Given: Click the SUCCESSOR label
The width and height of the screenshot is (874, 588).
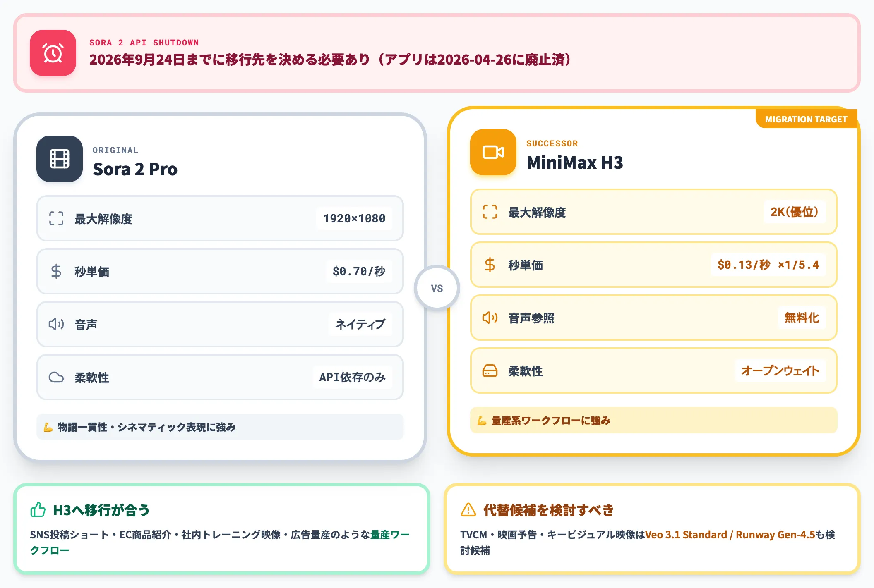Looking at the screenshot, I should click(552, 143).
